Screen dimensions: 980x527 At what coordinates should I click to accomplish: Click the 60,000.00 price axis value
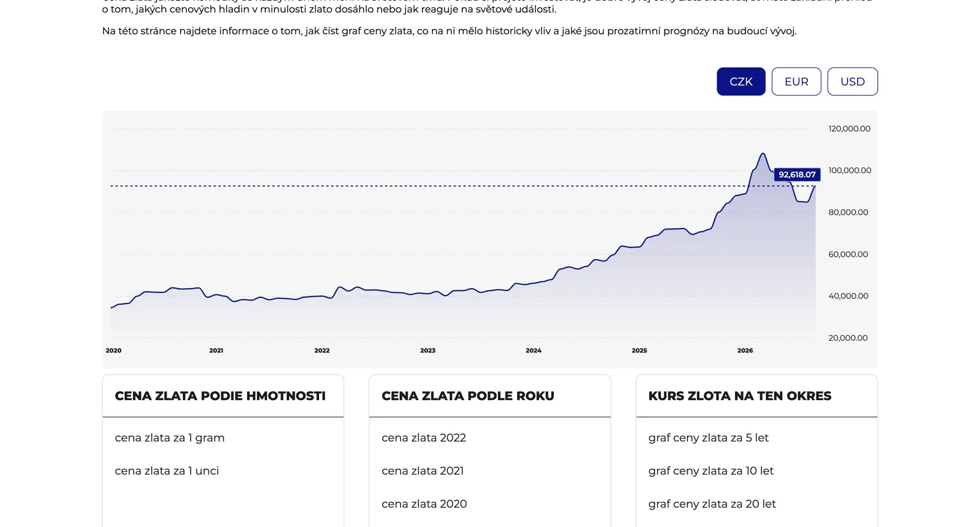(x=848, y=254)
